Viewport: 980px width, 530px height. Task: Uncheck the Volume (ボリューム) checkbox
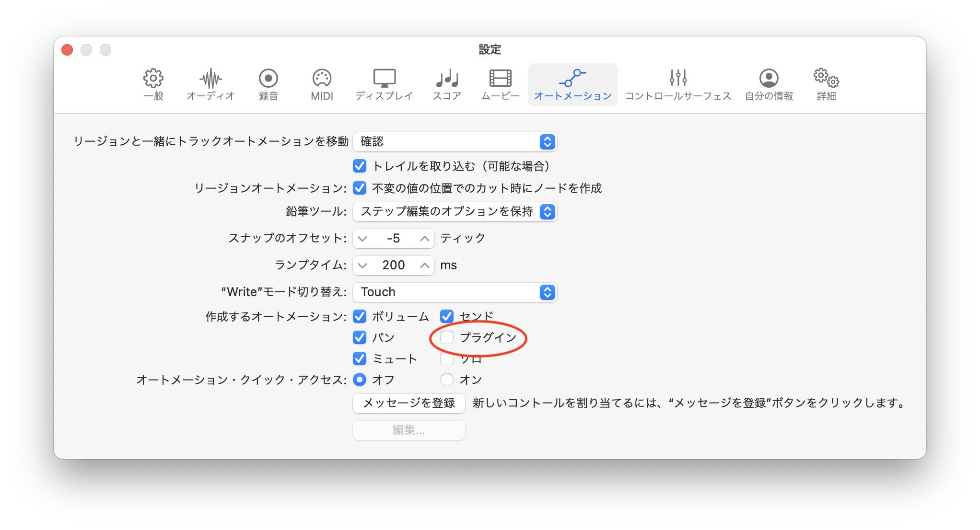click(360, 316)
